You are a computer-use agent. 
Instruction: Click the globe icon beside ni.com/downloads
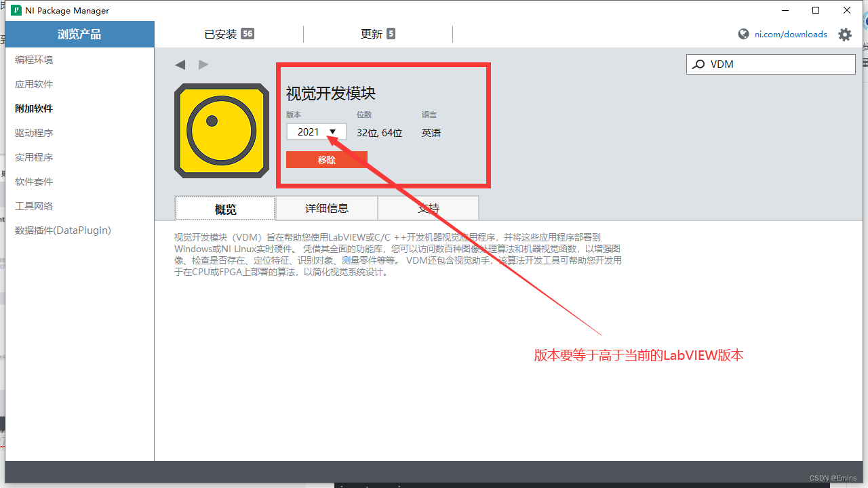click(x=743, y=34)
